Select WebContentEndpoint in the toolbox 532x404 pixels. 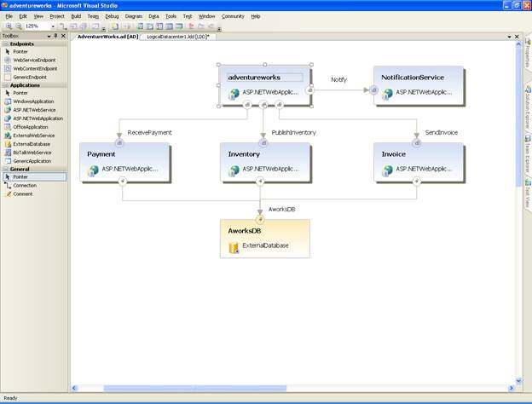34,68
